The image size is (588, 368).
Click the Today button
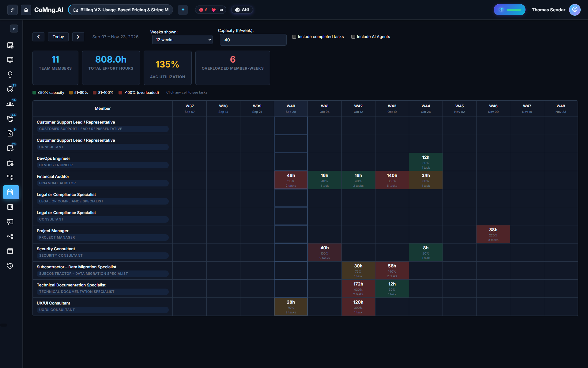pos(58,37)
